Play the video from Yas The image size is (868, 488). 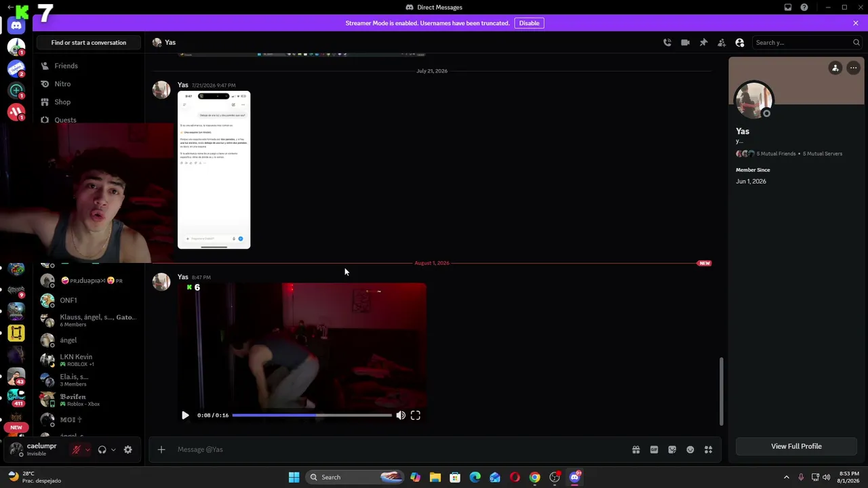point(185,415)
